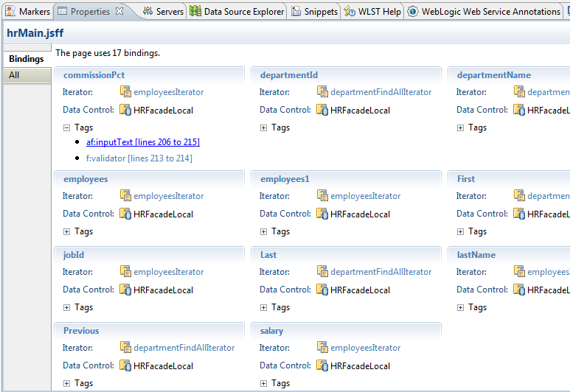570x392 pixels.
Task: Click iterator icon in First card
Action: 519,195
